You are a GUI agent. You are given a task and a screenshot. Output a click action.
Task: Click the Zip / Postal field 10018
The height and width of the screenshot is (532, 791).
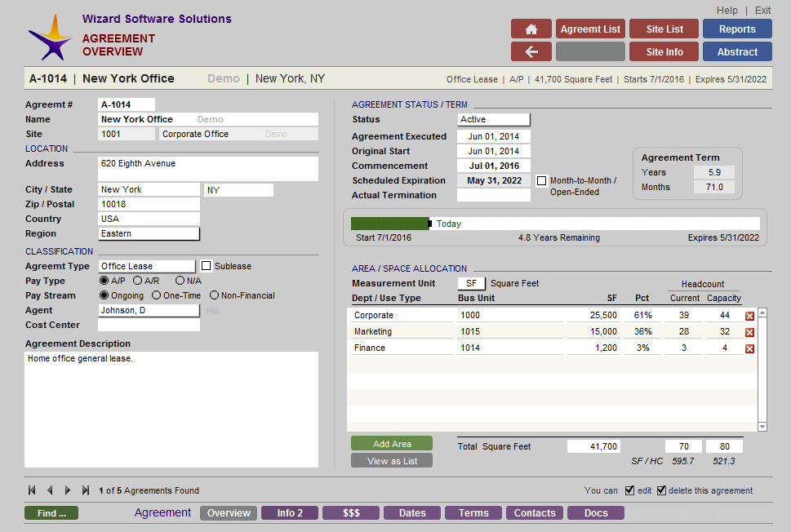click(x=149, y=204)
